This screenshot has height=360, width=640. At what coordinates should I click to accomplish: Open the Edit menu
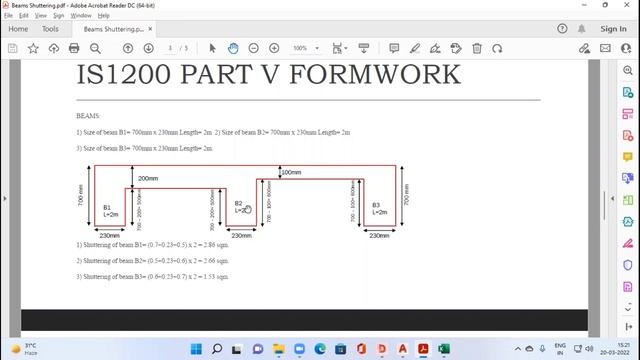(24, 16)
